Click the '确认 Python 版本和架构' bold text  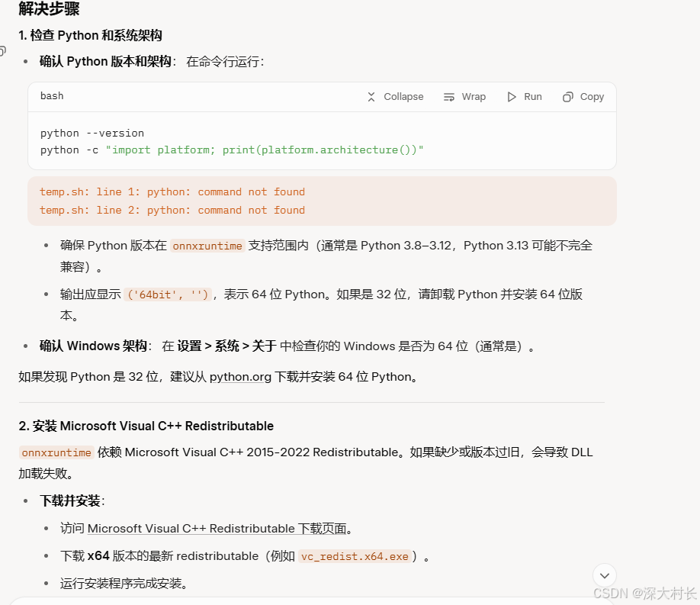click(x=105, y=61)
